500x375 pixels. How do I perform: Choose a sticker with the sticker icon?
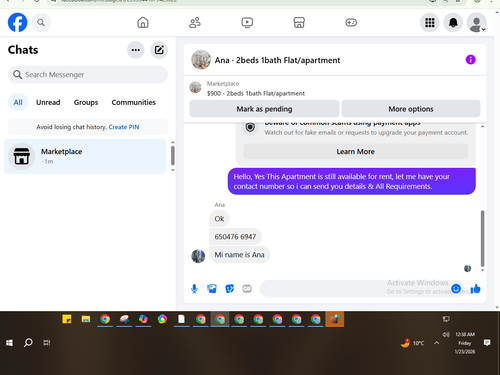(230, 289)
